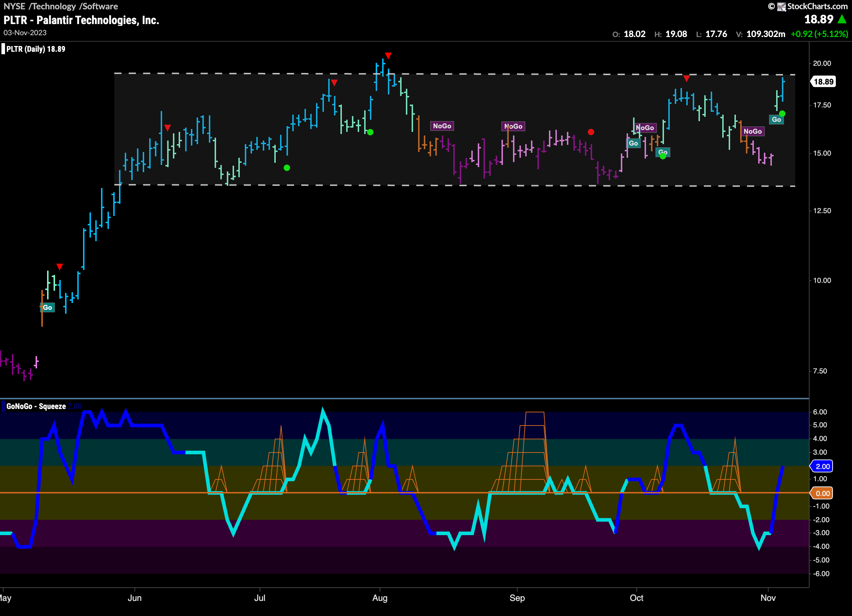Click the Jul label on the time axis
852x616 pixels.
(x=260, y=598)
